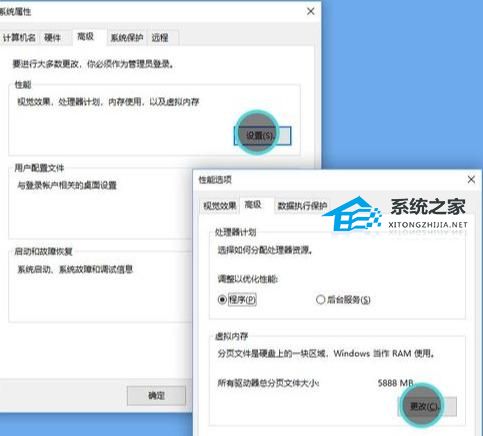The image size is (483, 436).
Task: Click 设置(S) button in 性能 section
Action: pyautogui.click(x=262, y=136)
